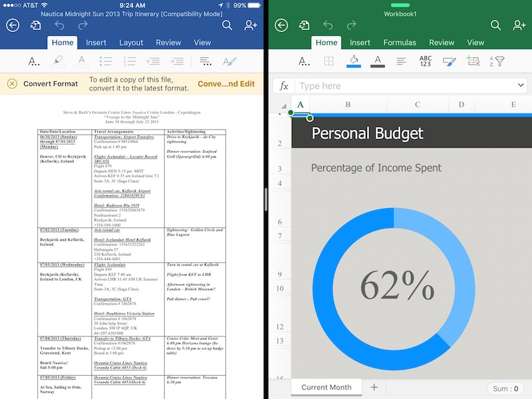This screenshot has width=532, height=399.
Task: Open the File menu icon in Word
Action: tap(36, 25)
